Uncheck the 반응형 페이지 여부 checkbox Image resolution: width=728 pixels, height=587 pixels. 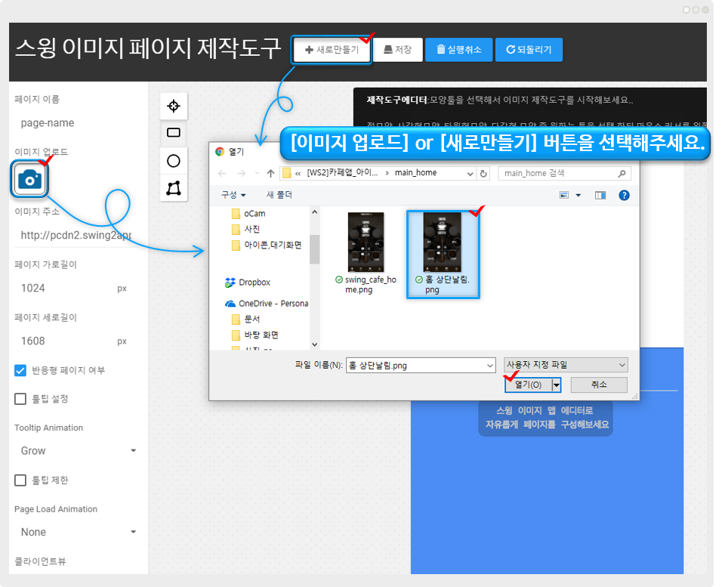tap(20, 370)
